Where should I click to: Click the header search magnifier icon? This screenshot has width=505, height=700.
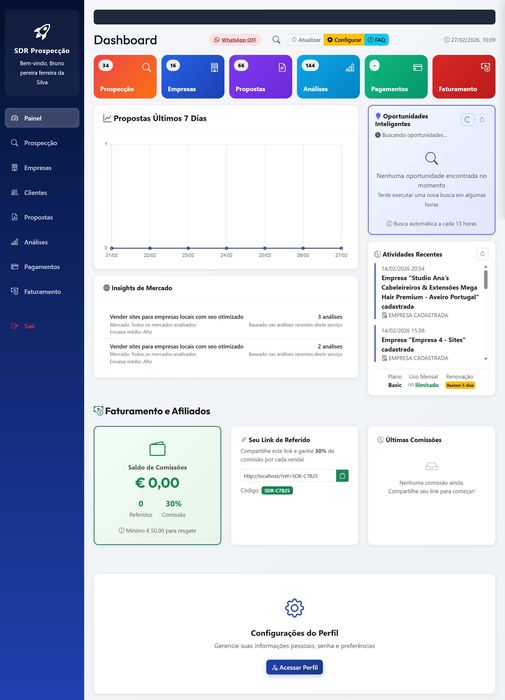click(x=276, y=40)
